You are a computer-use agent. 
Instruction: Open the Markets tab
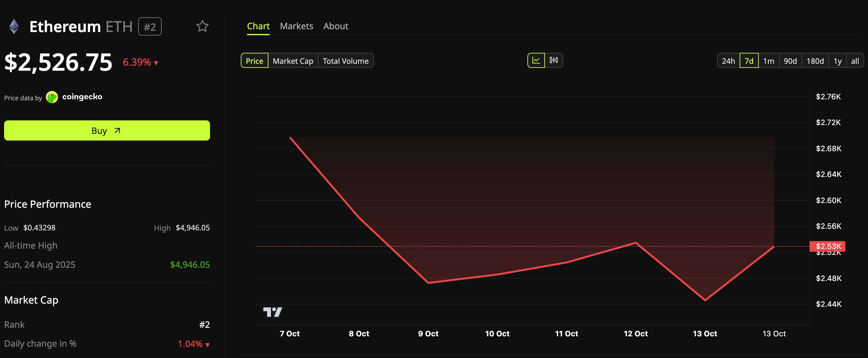[296, 26]
